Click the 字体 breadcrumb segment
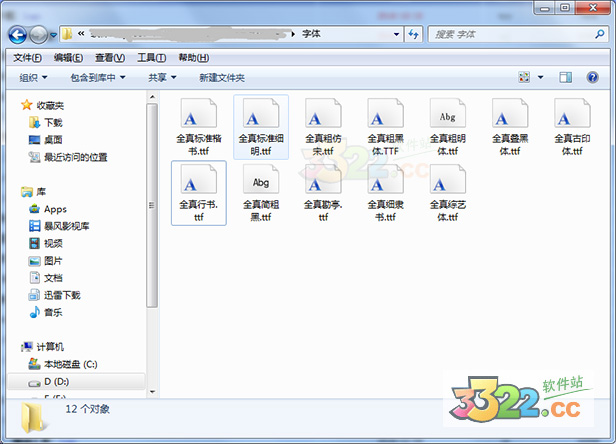Image resolution: width=616 pixels, height=444 pixels. (311, 34)
